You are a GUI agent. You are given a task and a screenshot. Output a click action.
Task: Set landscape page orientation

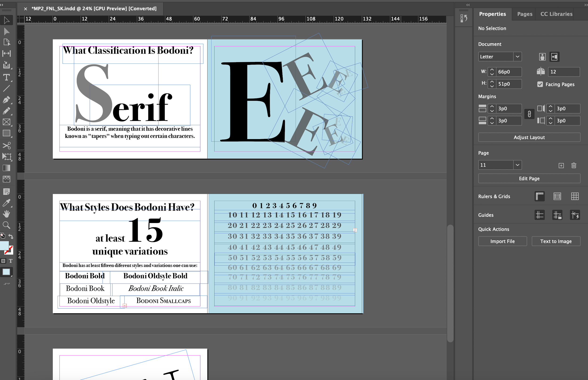pyautogui.click(x=554, y=57)
